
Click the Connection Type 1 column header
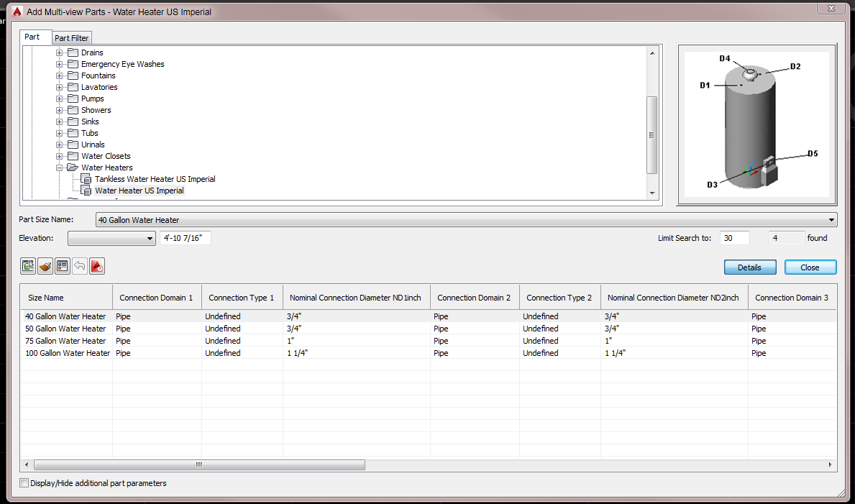[242, 297]
